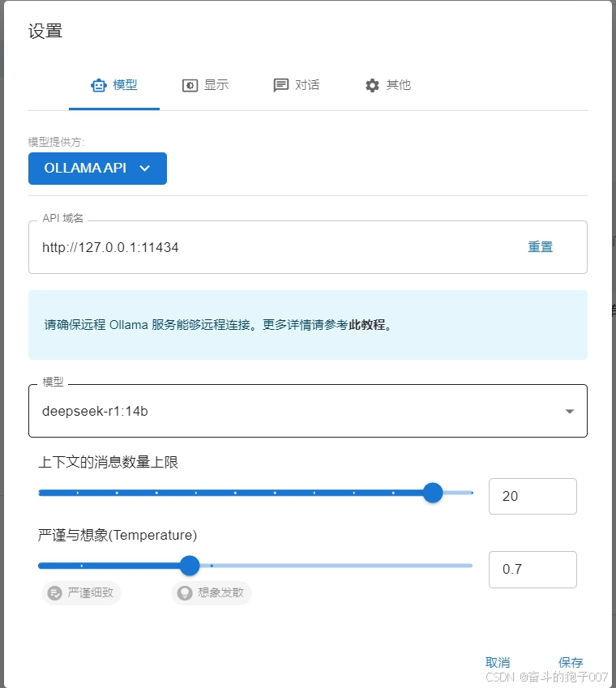616x688 pixels.
Task: Click the chat message icon beside 对话
Action: click(x=280, y=85)
